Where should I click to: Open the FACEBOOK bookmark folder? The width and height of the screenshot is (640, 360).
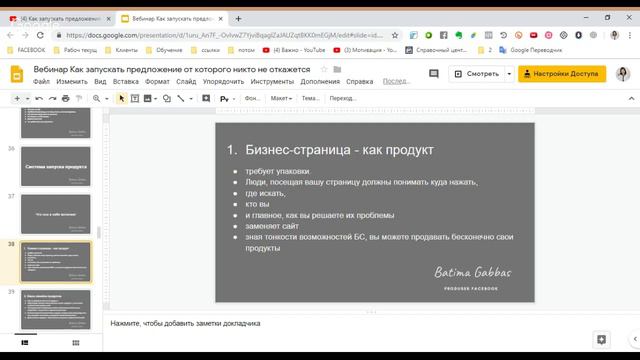27,50
